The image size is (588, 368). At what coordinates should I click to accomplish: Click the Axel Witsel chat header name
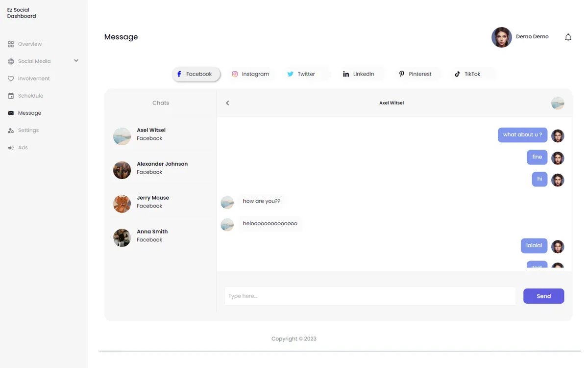pyautogui.click(x=392, y=103)
